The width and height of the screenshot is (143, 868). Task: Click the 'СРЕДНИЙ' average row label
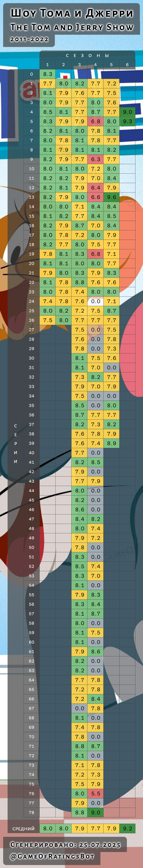point(23,828)
